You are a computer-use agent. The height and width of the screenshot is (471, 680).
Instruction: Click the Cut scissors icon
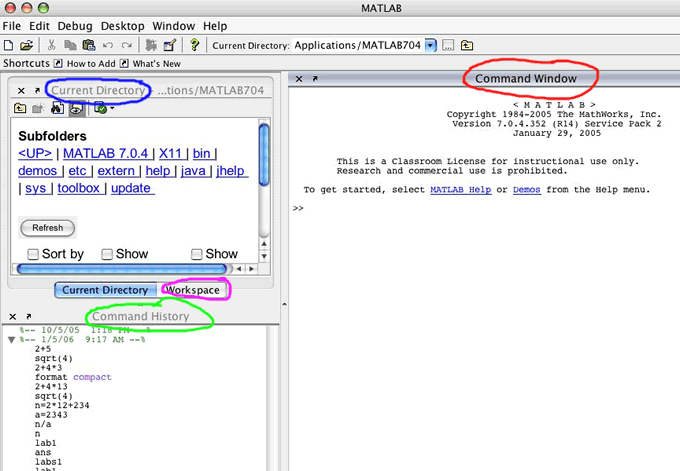(51, 45)
